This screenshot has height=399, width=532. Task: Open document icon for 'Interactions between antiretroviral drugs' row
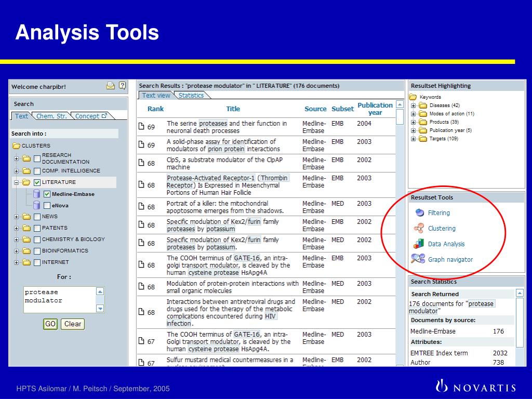click(141, 312)
